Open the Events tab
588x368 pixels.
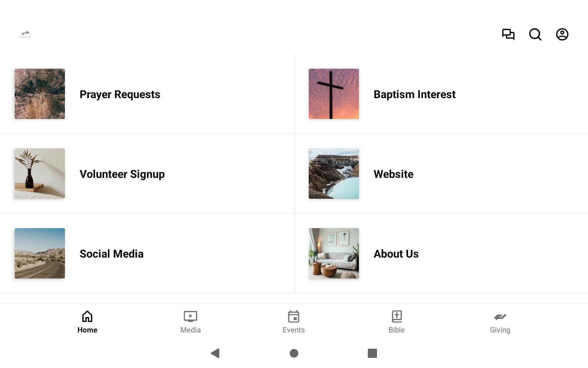coord(293,322)
